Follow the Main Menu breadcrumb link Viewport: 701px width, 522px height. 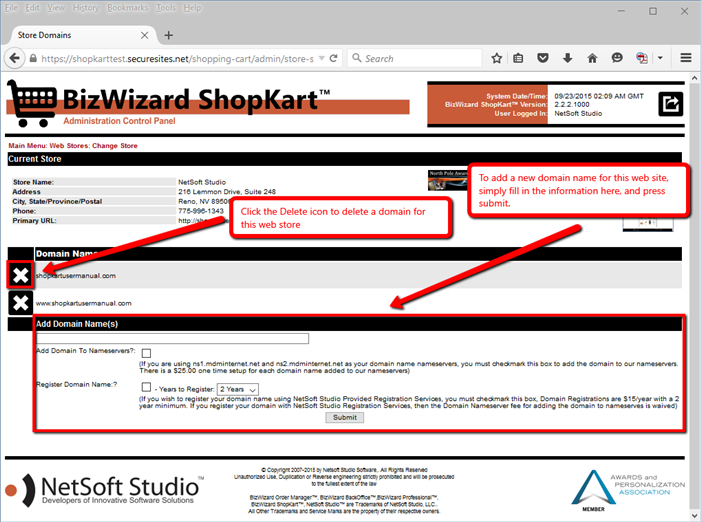(x=27, y=146)
